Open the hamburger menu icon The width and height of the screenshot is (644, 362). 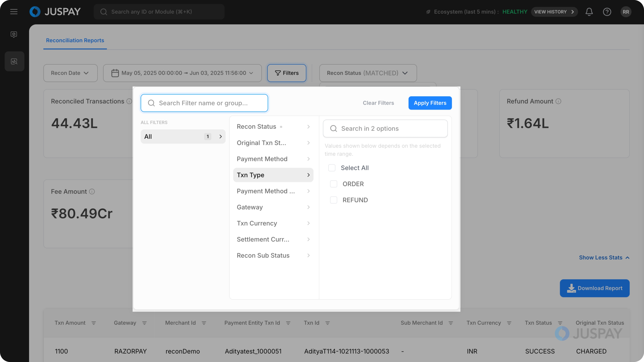(14, 12)
